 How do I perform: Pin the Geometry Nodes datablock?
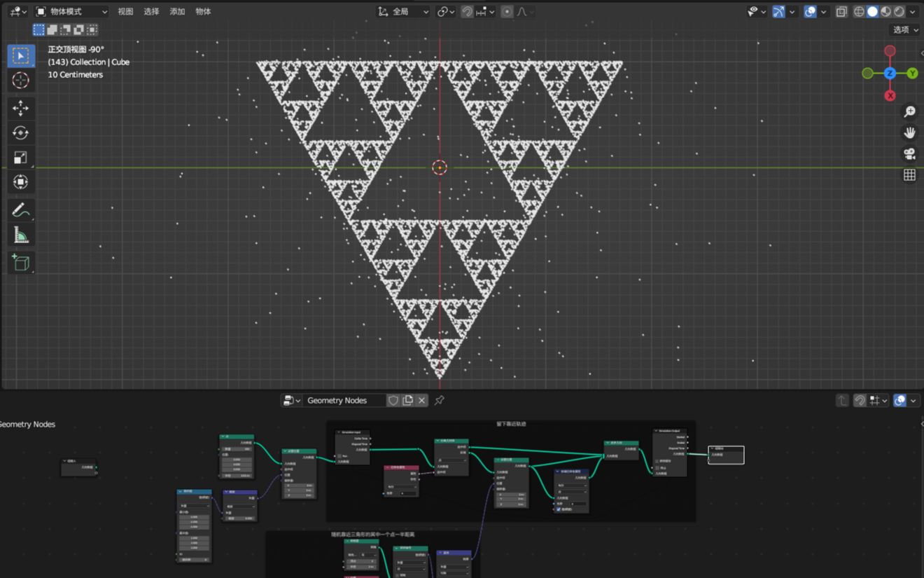click(439, 400)
